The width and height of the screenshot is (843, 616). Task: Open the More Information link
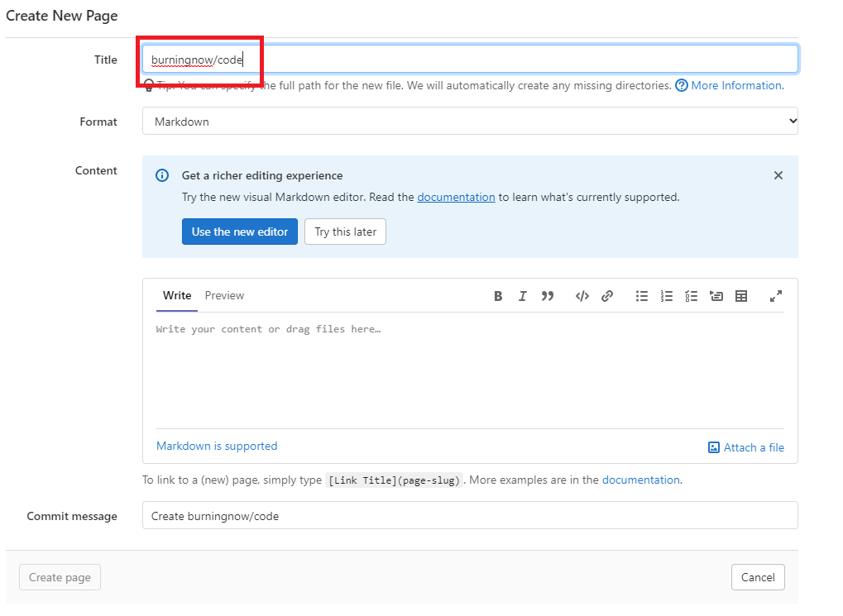point(737,85)
